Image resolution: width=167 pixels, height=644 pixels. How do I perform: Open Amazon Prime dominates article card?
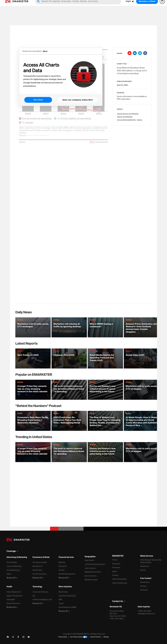click(x=140, y=327)
